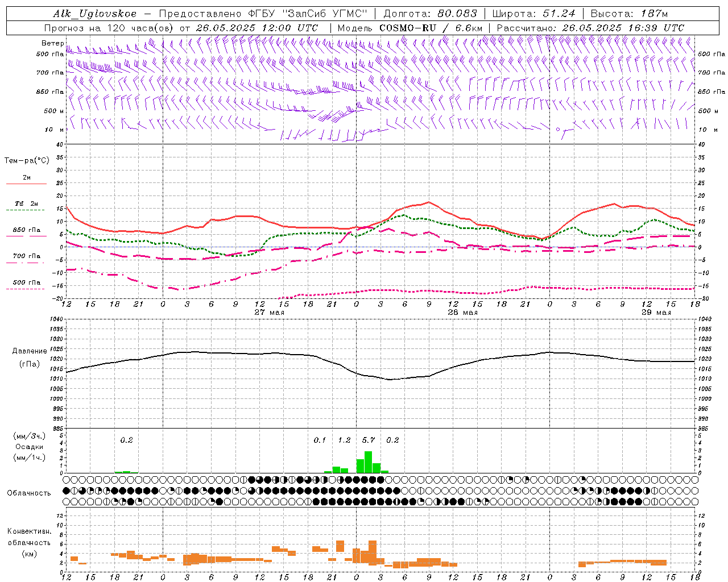Click the "Осадки" precipitation label

pos(28,447)
